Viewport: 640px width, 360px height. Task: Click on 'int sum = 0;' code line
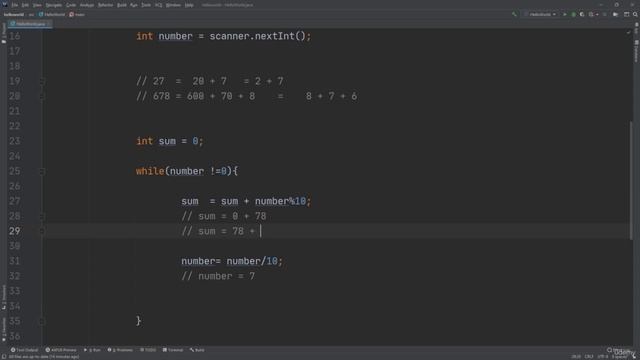point(169,141)
